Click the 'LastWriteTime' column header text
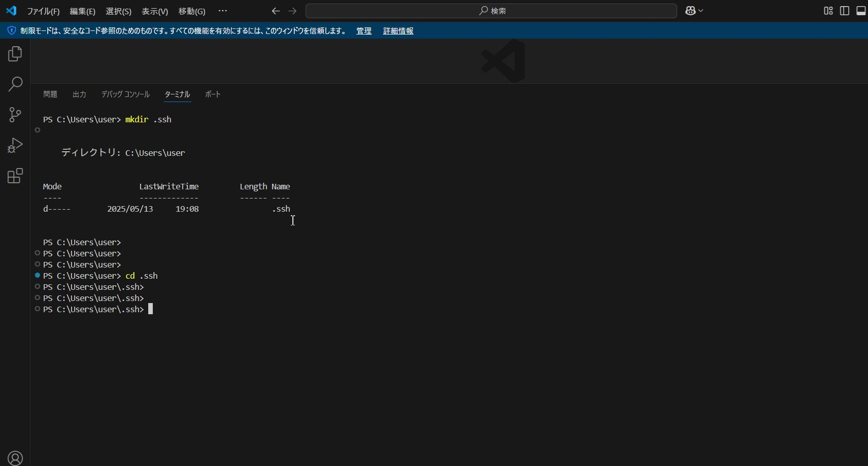 (169, 187)
